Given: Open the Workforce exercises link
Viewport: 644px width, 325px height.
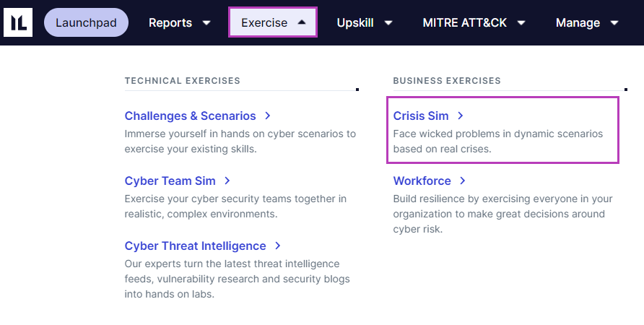Looking at the screenshot, I should [x=422, y=181].
